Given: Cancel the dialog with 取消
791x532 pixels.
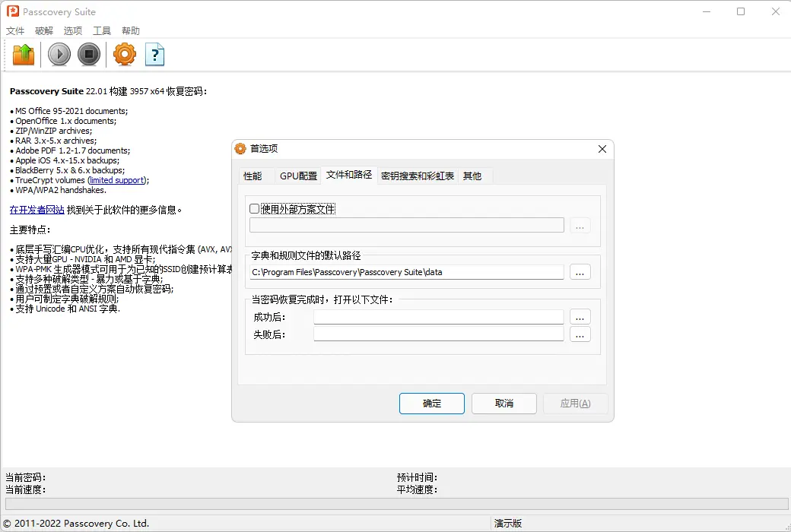Looking at the screenshot, I should (504, 404).
